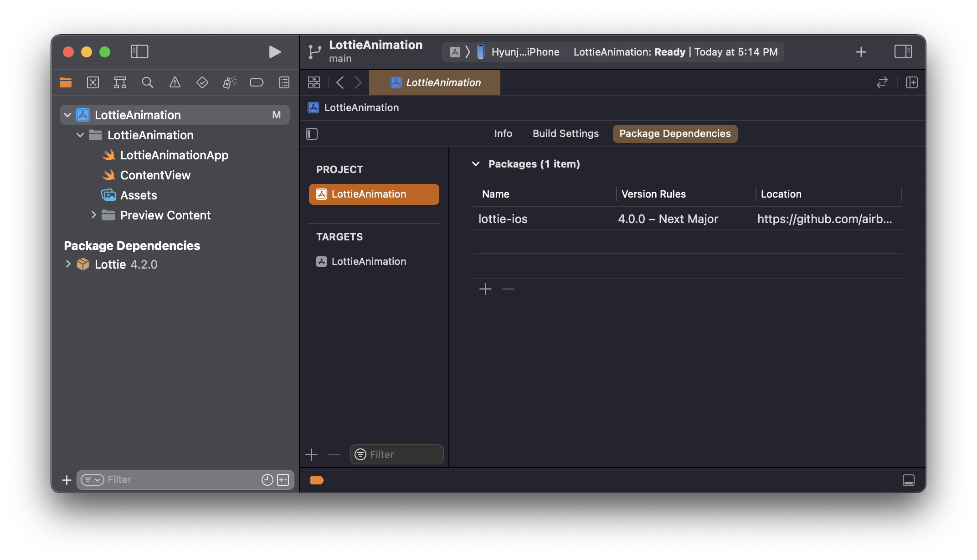
Task: Open the Breakpoint navigator icon
Action: (x=257, y=82)
